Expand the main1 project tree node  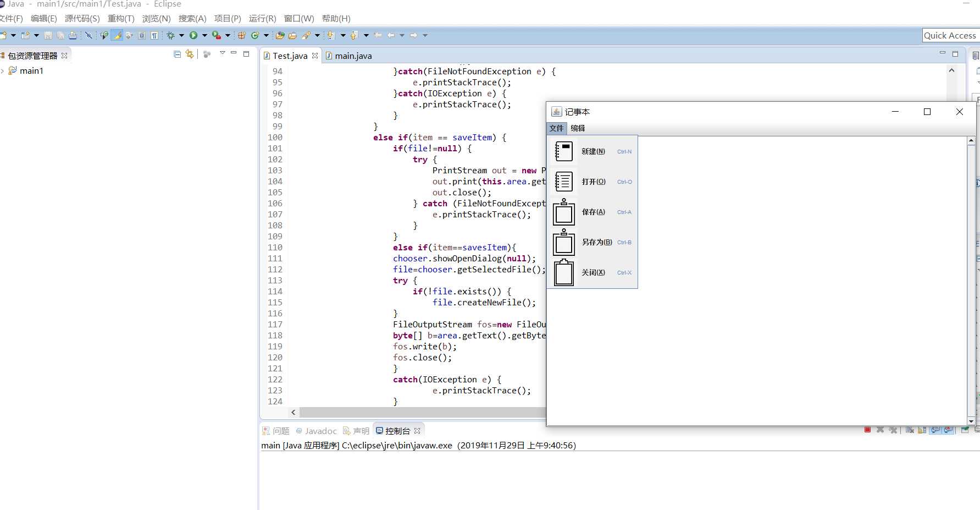(x=3, y=71)
